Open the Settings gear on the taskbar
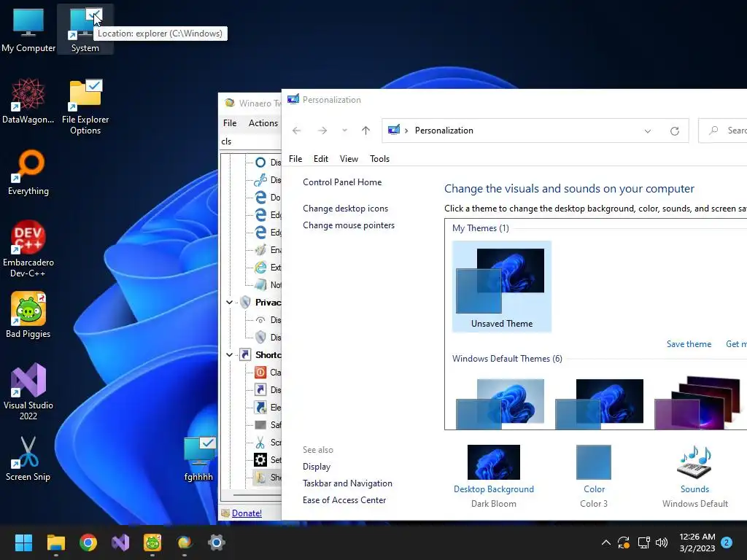 [x=216, y=542]
